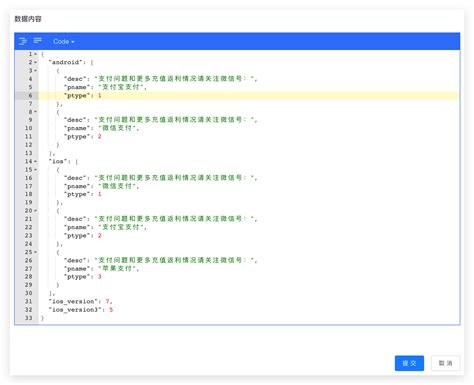
Task: Click the format JSON icon in toolbar
Action: click(23, 41)
